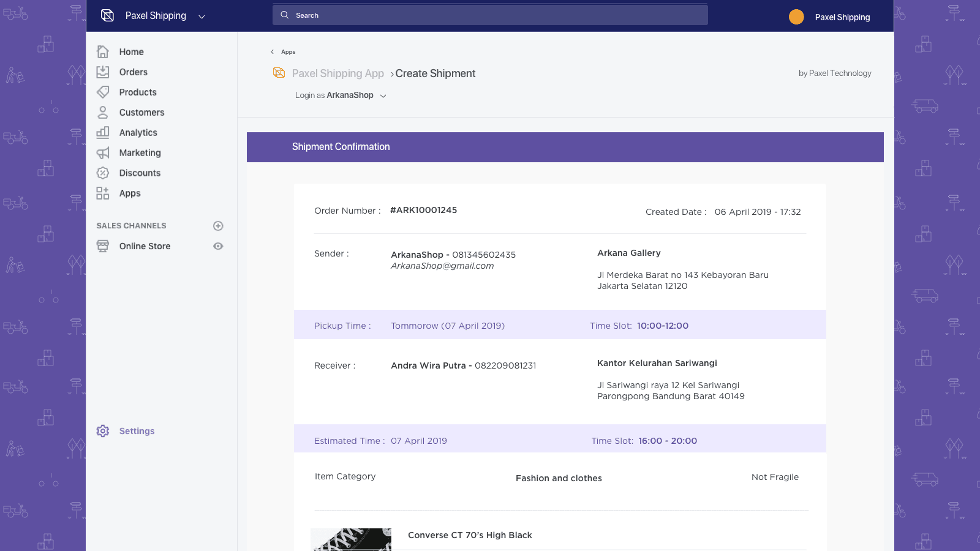Click the Converse shoe product thumbnail

tap(352, 539)
